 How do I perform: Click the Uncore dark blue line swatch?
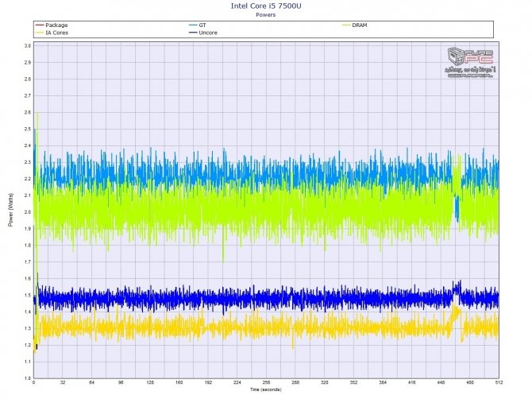click(193, 33)
